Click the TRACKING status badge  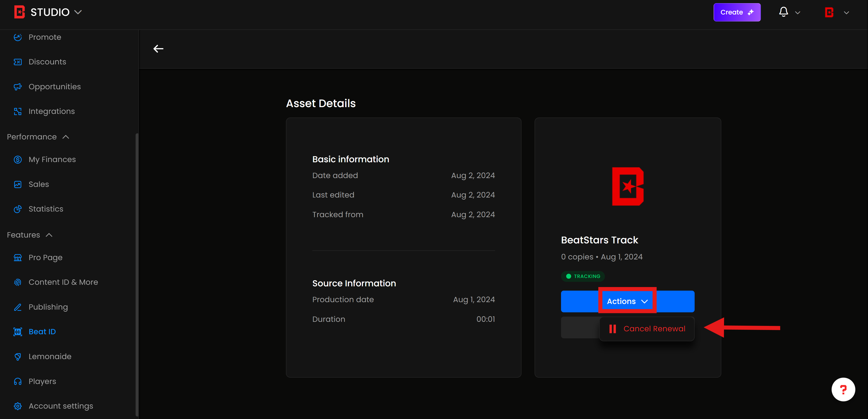coord(583,277)
